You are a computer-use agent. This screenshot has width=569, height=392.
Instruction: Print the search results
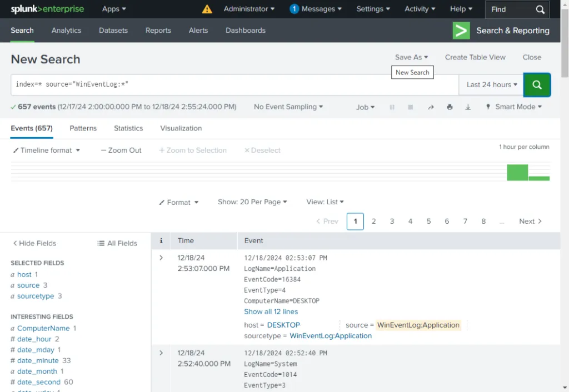450,107
